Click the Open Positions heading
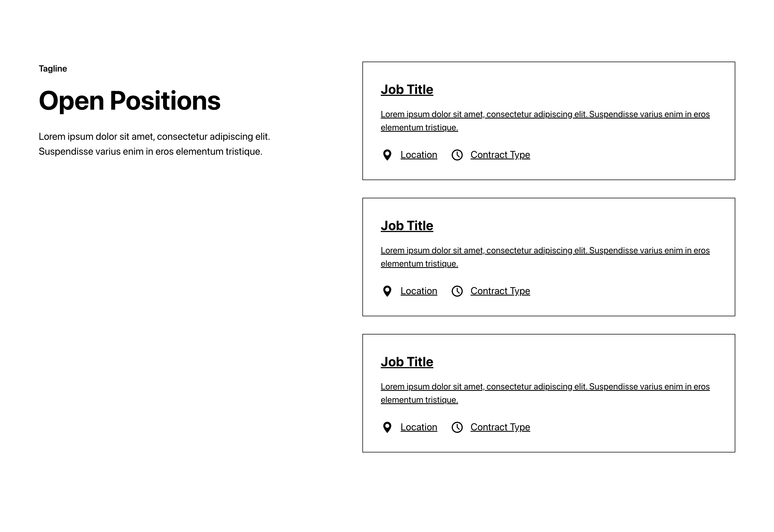Screen dimensions: 774x532 (129, 101)
